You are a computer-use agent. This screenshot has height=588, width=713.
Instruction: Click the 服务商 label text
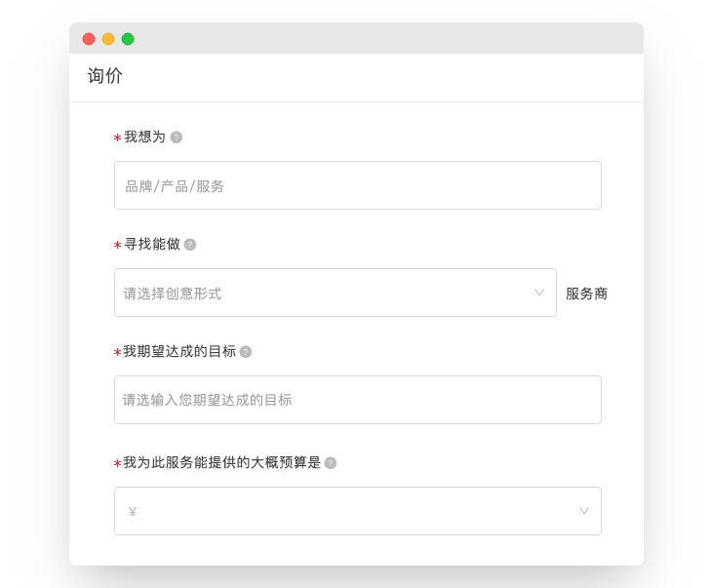tap(586, 294)
